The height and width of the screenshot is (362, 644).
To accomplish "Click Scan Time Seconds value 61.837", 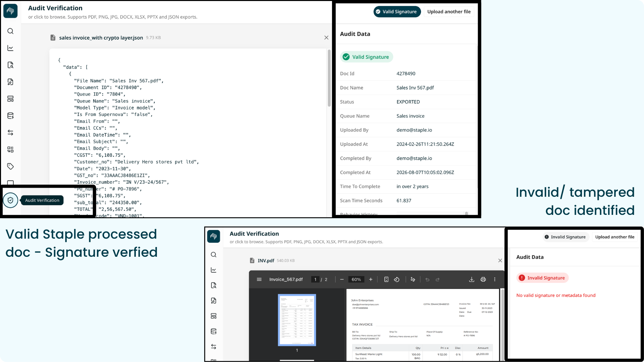I will 404,201.
